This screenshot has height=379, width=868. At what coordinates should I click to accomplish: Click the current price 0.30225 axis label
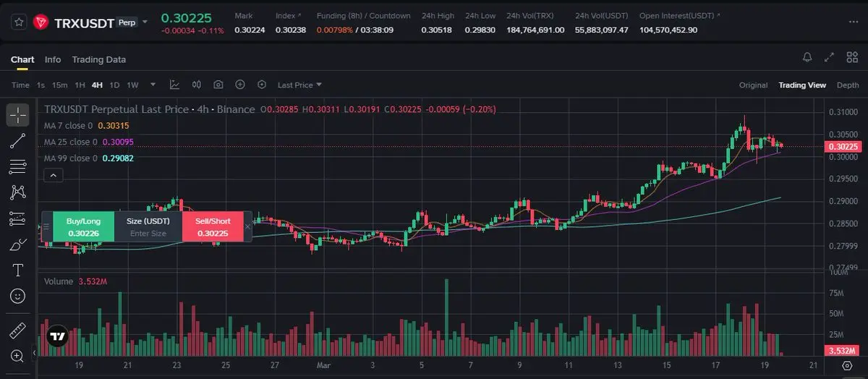(x=843, y=146)
